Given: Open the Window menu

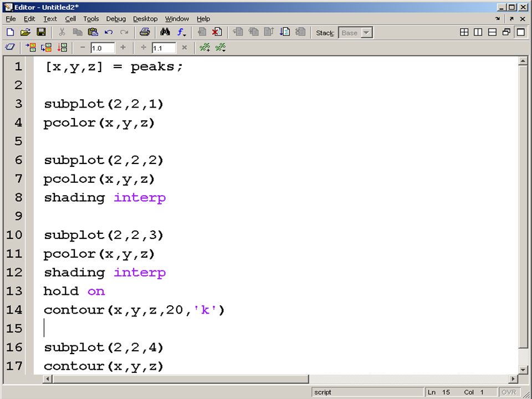Looking at the screenshot, I should (x=177, y=19).
